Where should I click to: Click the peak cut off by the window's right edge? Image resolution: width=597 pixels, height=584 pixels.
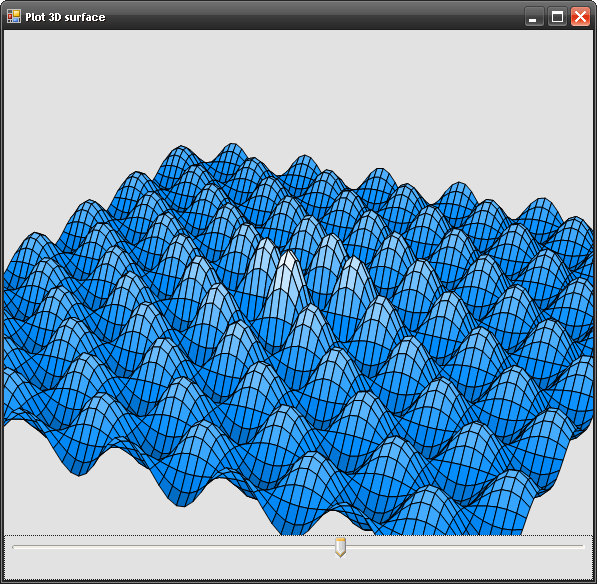pyautogui.click(x=582, y=232)
